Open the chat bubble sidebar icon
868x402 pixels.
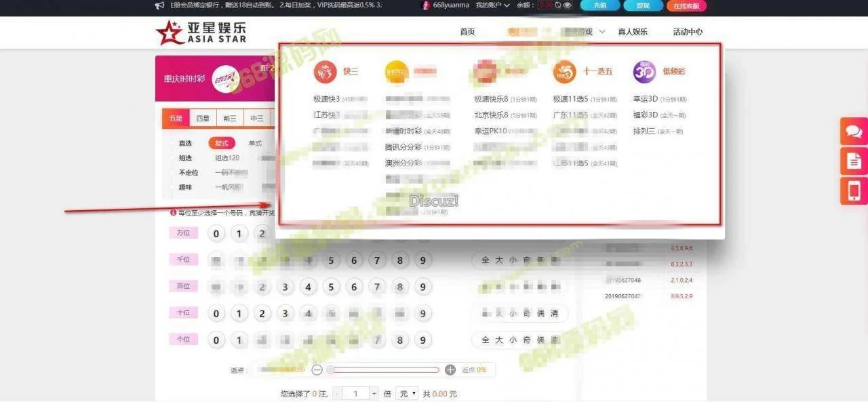(x=854, y=131)
